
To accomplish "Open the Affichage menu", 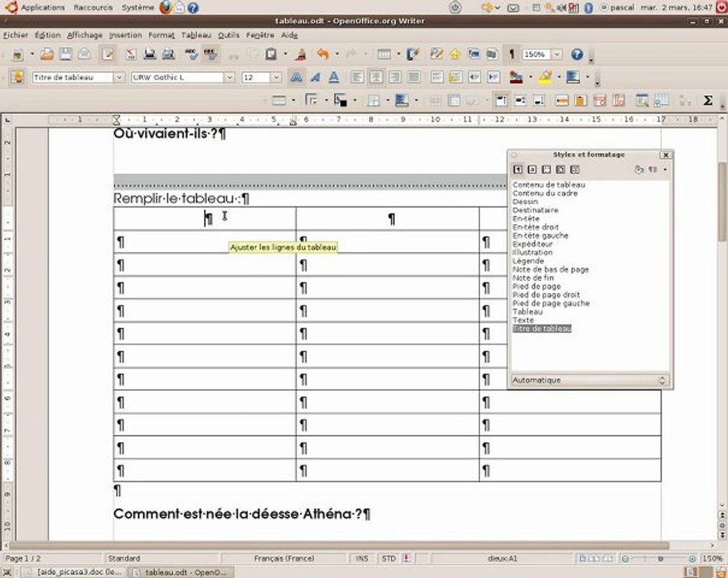I will [x=84, y=35].
